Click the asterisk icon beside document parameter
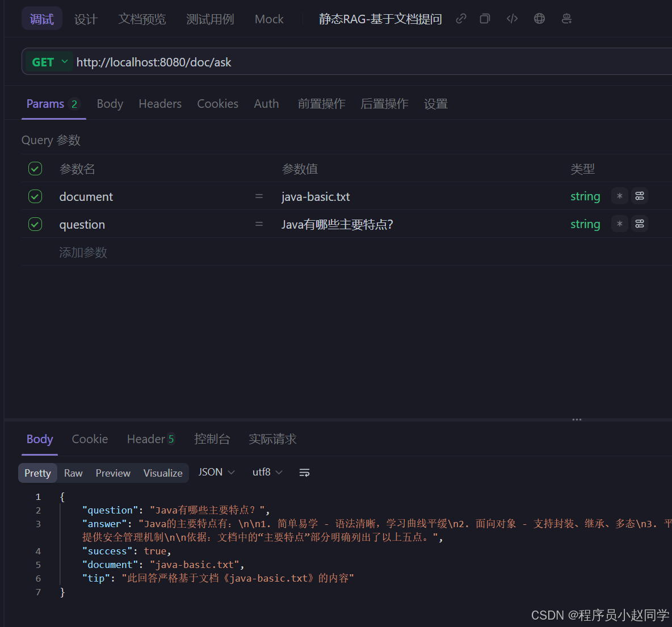Screen dimensions: 672x627 [x=619, y=195]
